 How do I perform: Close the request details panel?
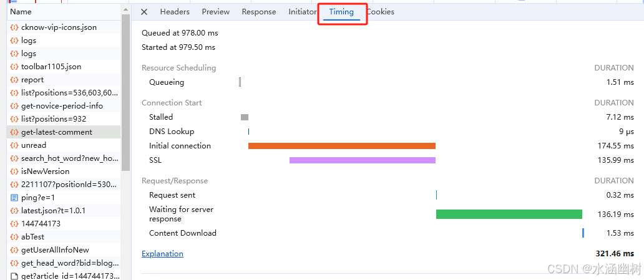144,12
